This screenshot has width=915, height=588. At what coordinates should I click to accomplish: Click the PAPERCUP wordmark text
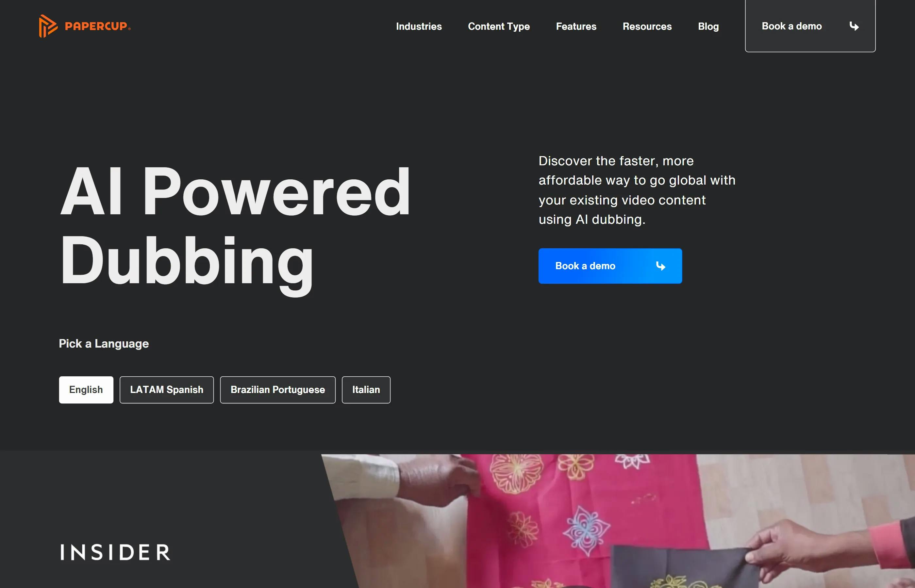click(97, 26)
